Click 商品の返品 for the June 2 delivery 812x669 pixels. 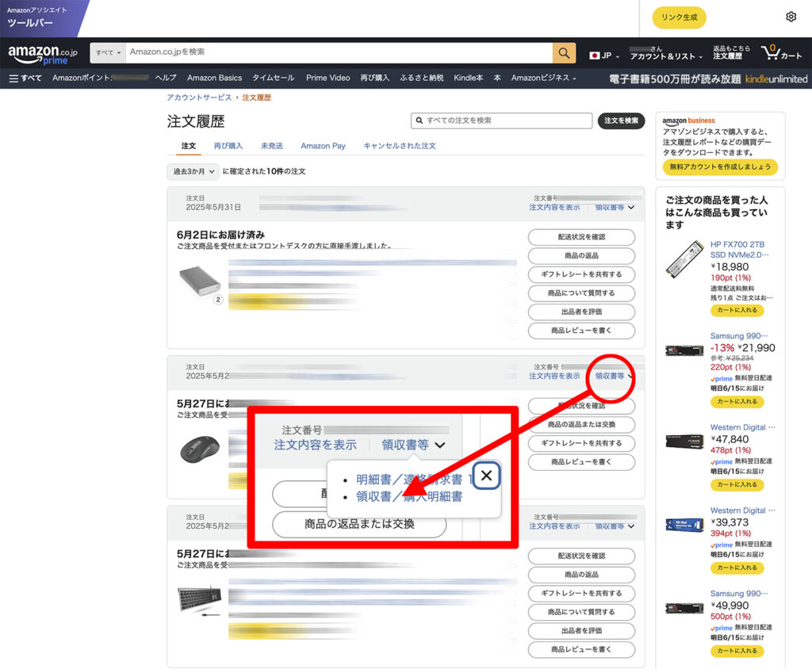click(x=581, y=256)
